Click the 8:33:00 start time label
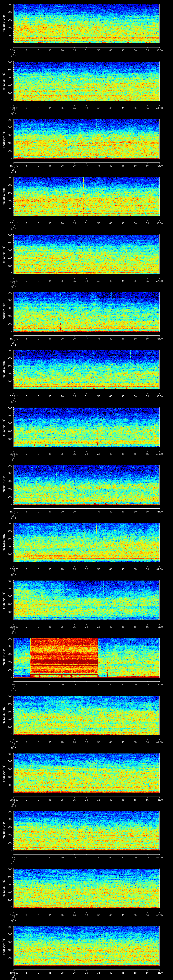Viewport: 173px width, 980px height. point(14,281)
